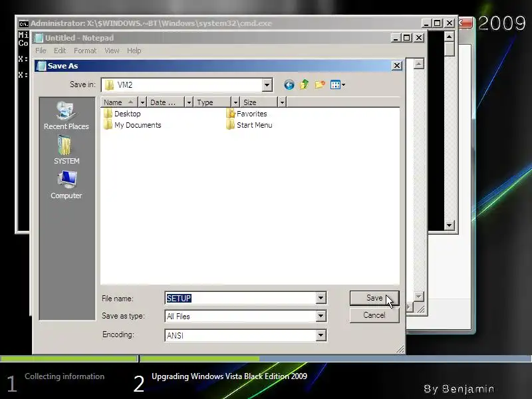Close the Save As dialog

pyautogui.click(x=397, y=65)
